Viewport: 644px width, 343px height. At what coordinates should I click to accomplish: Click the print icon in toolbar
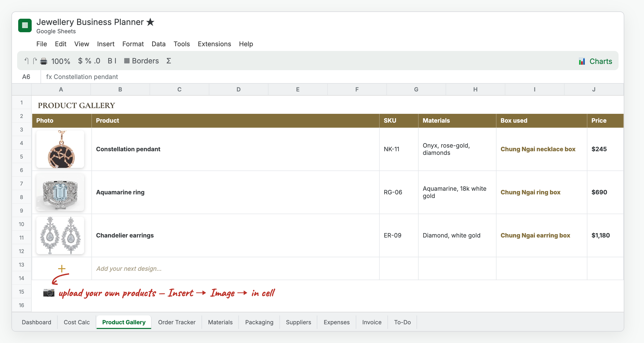44,61
